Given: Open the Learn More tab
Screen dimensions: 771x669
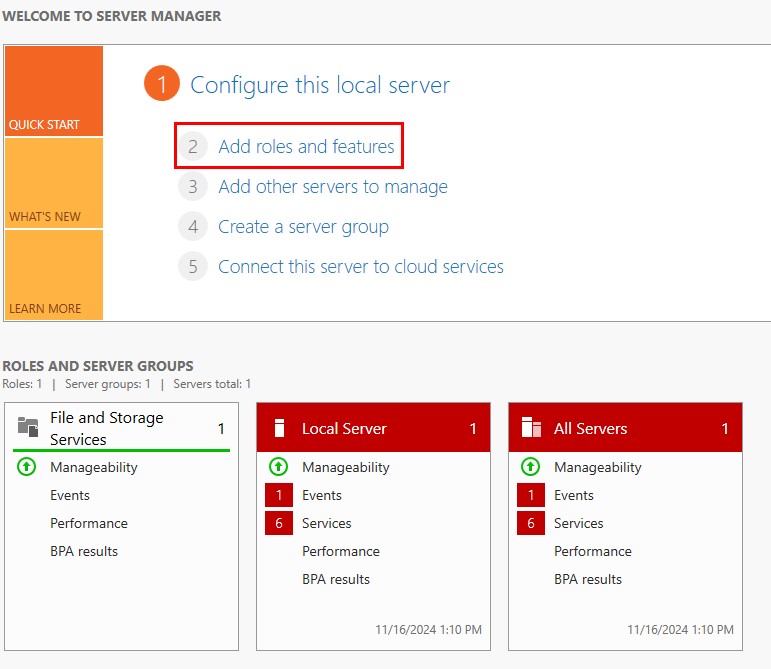Looking at the screenshot, I should click(53, 275).
